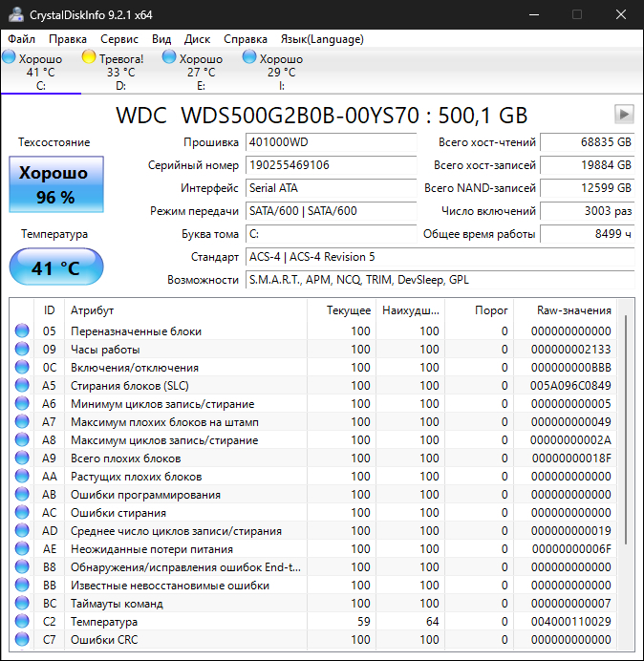This screenshot has width=644, height=661.
Task: Click the CrystalDiskInfo app icon in title bar
Action: 13,14
